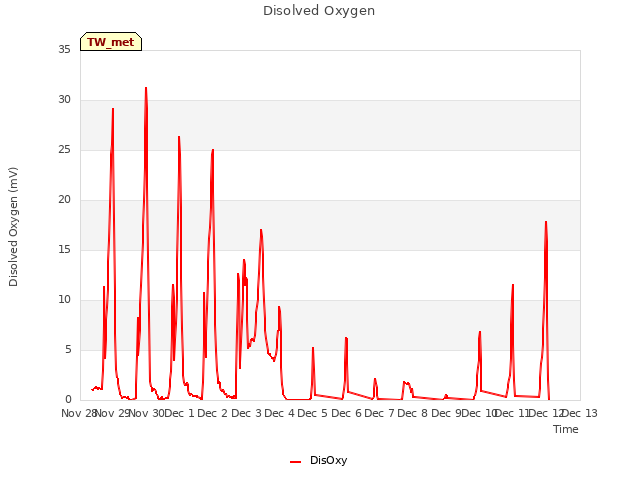
Task: Click the Disolved Oxygen (mV) axis title
Action: pos(13,227)
